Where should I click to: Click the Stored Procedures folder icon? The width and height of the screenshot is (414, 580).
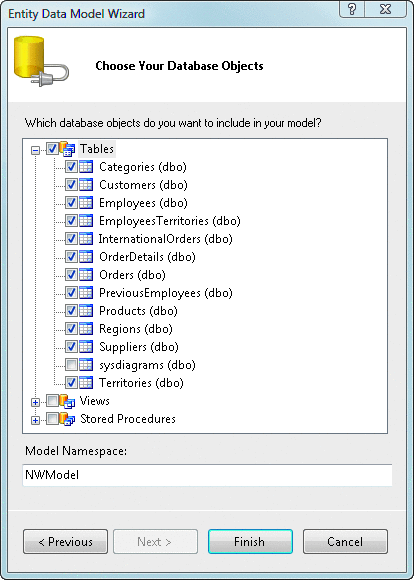click(x=67, y=419)
